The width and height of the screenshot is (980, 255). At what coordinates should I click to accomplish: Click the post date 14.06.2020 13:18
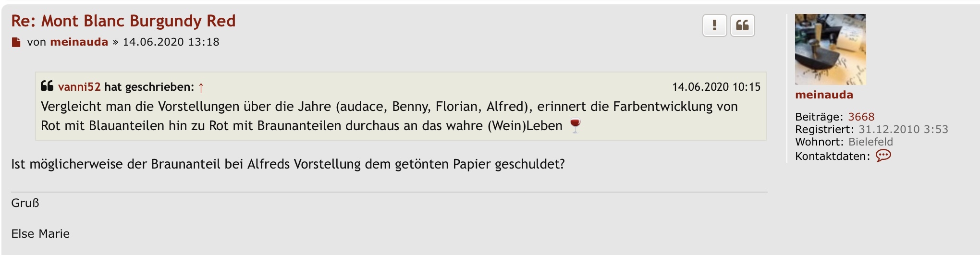(171, 42)
